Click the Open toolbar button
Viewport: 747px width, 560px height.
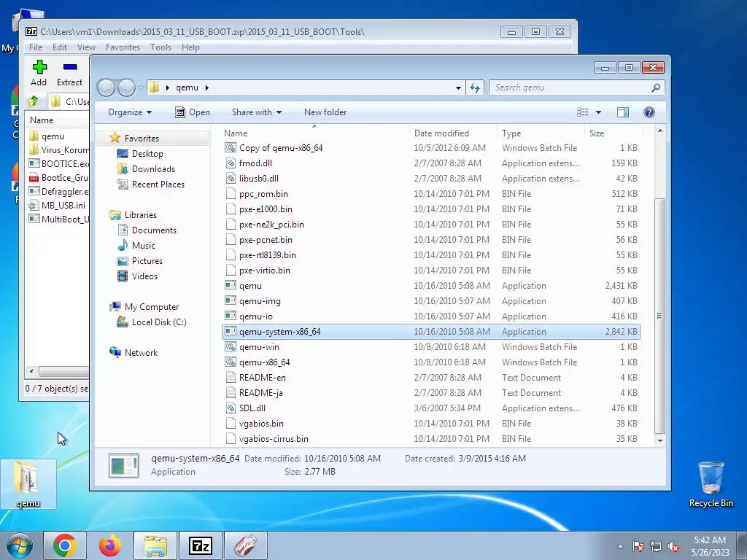coord(193,112)
